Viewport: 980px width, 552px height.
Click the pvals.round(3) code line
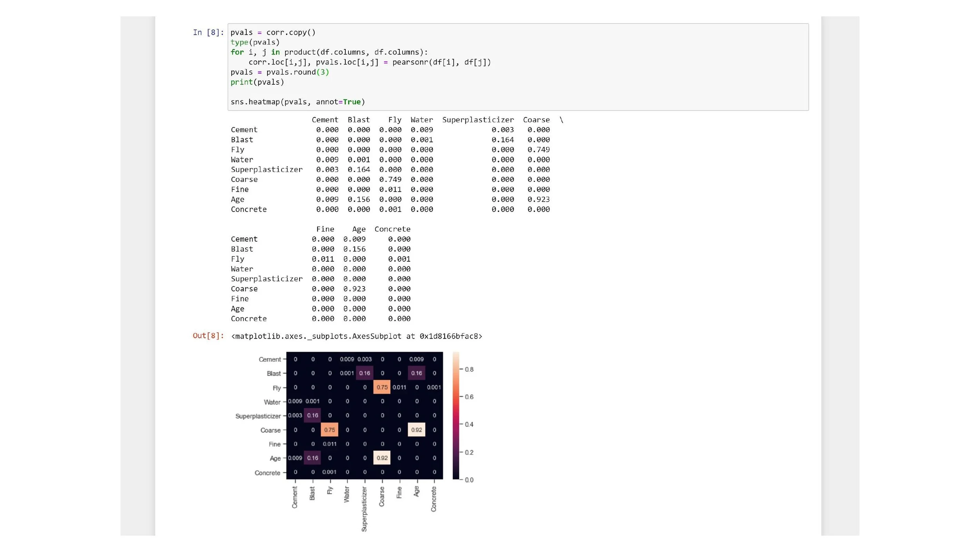(279, 72)
